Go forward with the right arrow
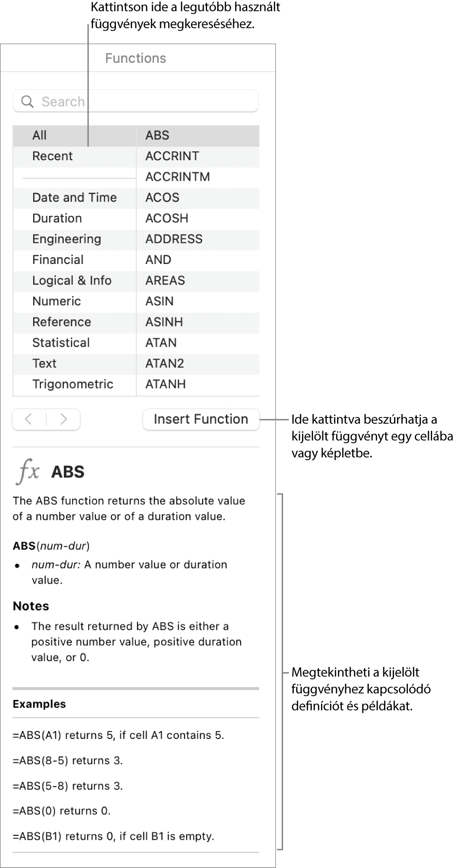This screenshot has width=455, height=868. click(x=63, y=419)
